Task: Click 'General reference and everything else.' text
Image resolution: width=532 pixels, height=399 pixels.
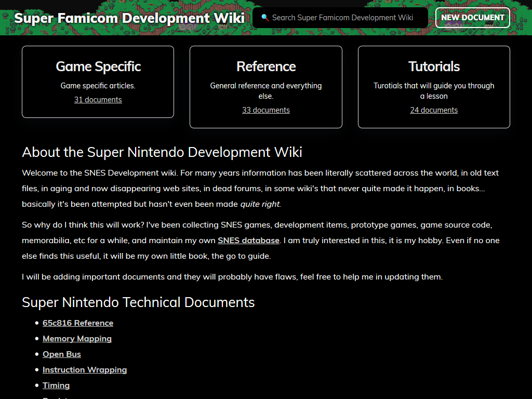Action: pyautogui.click(x=266, y=91)
